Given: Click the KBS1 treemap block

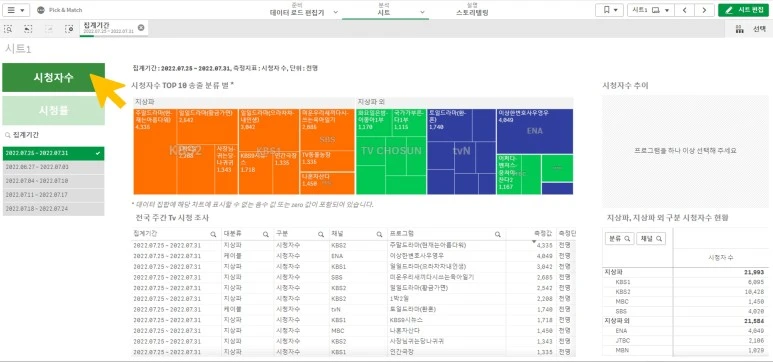Looking at the screenshot, I should click(268, 151).
